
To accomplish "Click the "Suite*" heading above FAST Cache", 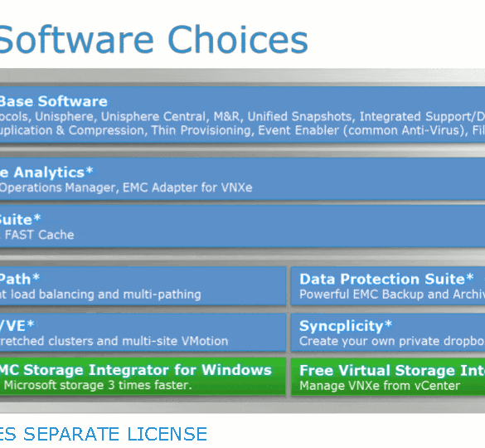I will 21,220.
